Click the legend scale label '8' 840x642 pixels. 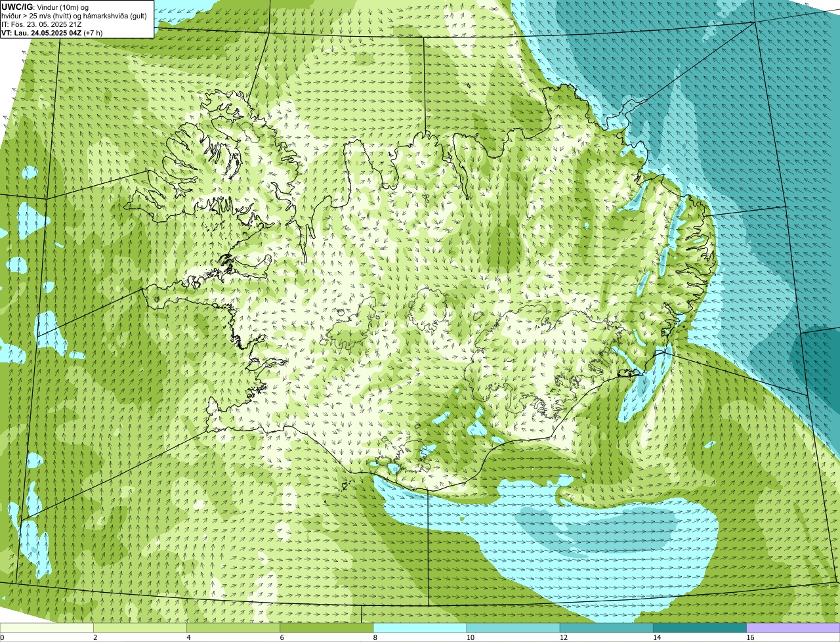coord(375,637)
